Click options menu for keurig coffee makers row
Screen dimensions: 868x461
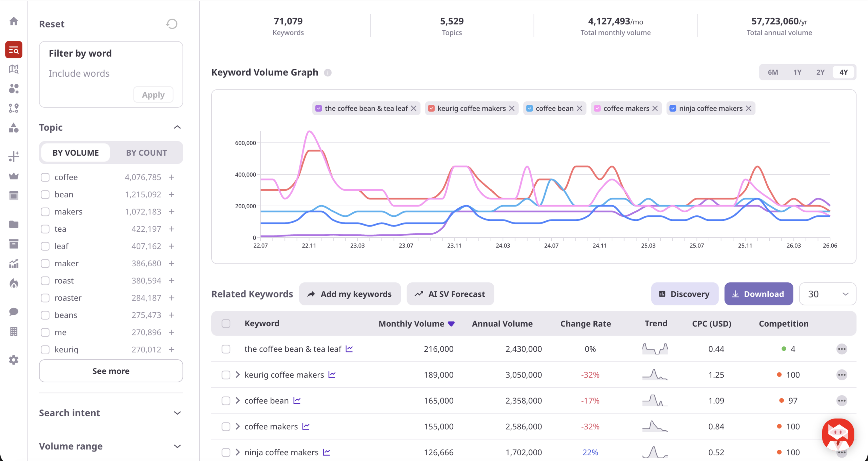[x=842, y=375]
